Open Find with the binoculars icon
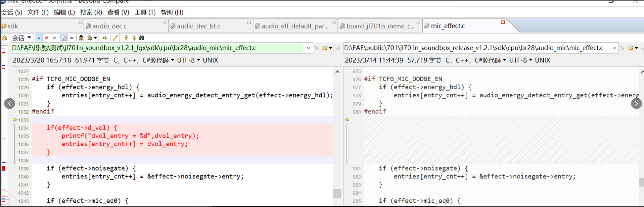The image size is (644, 207). 142,38
